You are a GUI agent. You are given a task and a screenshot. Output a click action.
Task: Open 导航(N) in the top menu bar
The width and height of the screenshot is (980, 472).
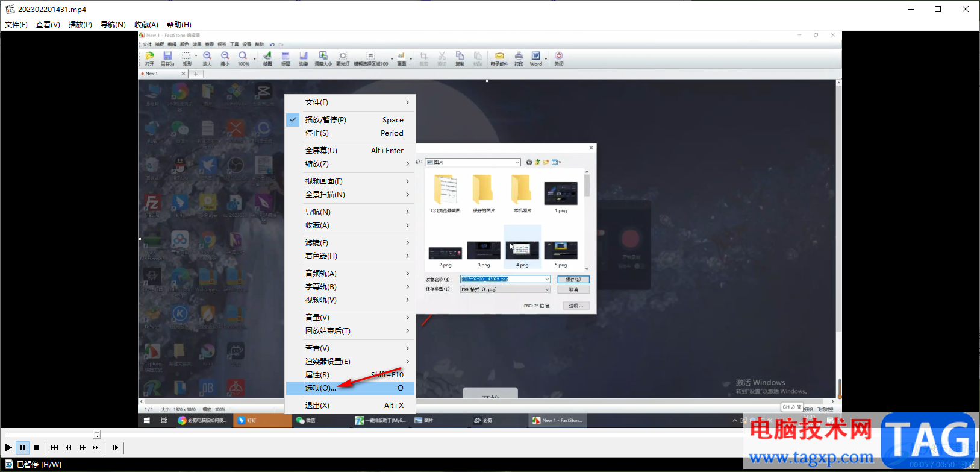(x=113, y=25)
